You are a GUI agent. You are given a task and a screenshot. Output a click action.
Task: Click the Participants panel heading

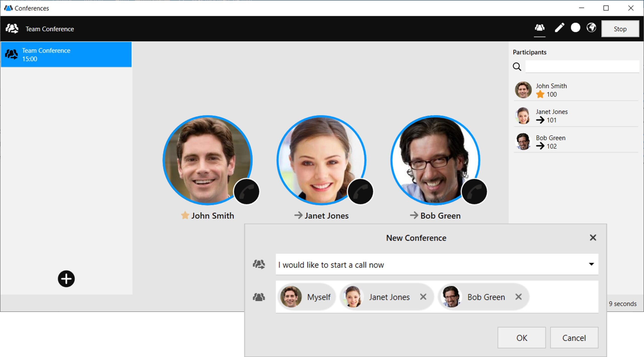point(530,52)
